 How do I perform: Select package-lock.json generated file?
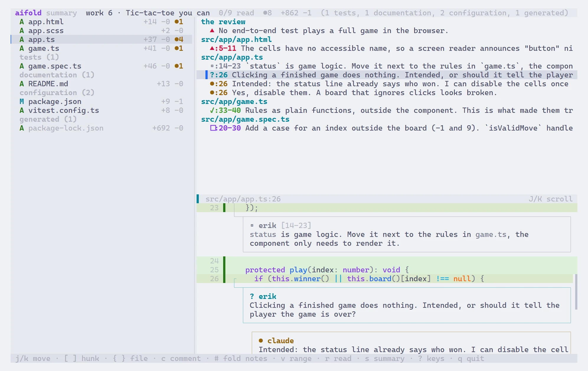coord(101,128)
